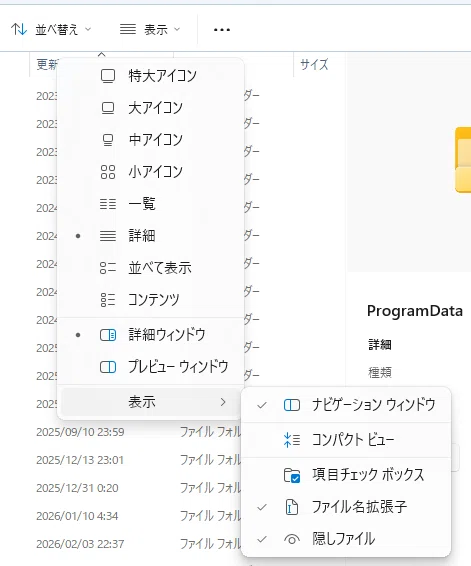Image resolution: width=471 pixels, height=566 pixels.
Task: Select row dated 2026/02/03 22:37
Action: click(x=80, y=544)
